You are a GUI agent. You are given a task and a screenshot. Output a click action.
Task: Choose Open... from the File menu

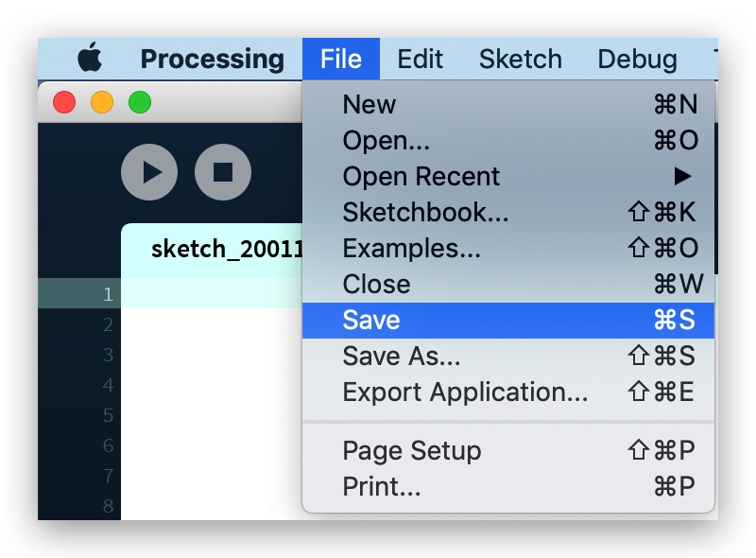click(x=508, y=141)
